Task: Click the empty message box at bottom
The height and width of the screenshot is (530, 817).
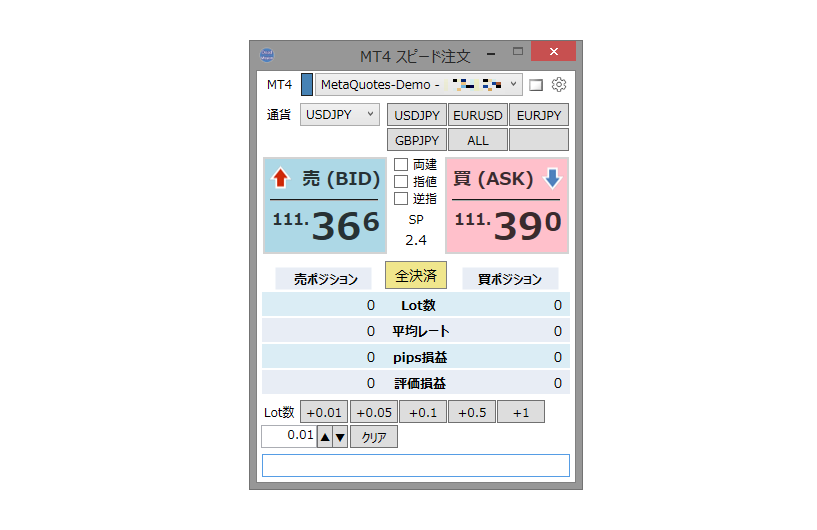Action: click(x=416, y=465)
